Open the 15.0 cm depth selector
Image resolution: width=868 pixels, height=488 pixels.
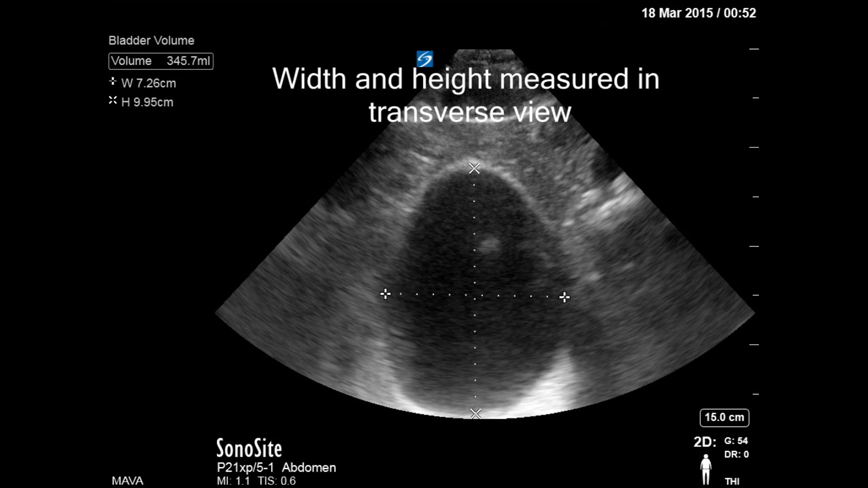click(724, 418)
